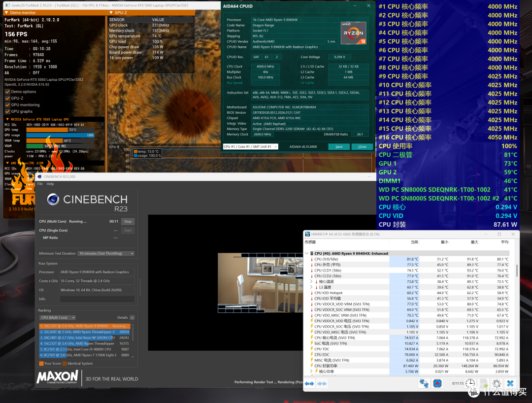The width and height of the screenshot is (532, 403).
Task: Select ranking row 6 AMD Ryzen 7 1700X
Action: (85, 355)
